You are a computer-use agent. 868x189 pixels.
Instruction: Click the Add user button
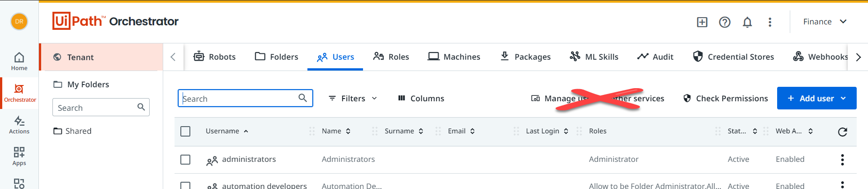(x=816, y=98)
